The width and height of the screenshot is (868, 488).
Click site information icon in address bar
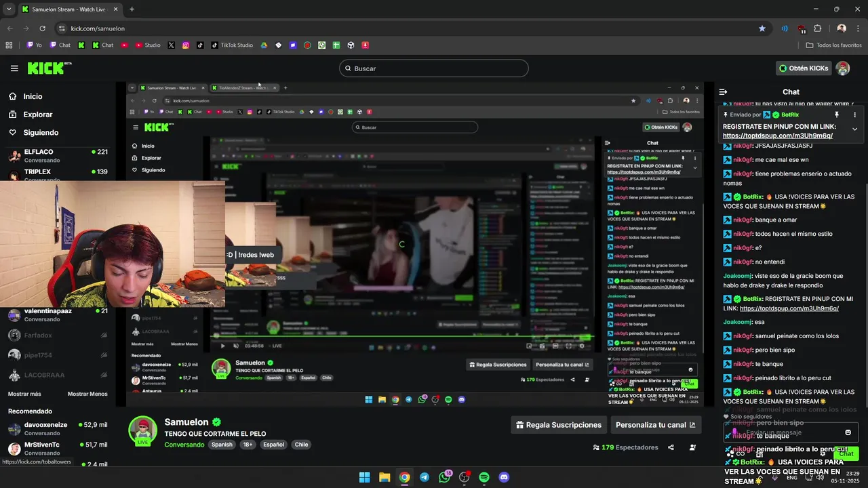point(62,28)
